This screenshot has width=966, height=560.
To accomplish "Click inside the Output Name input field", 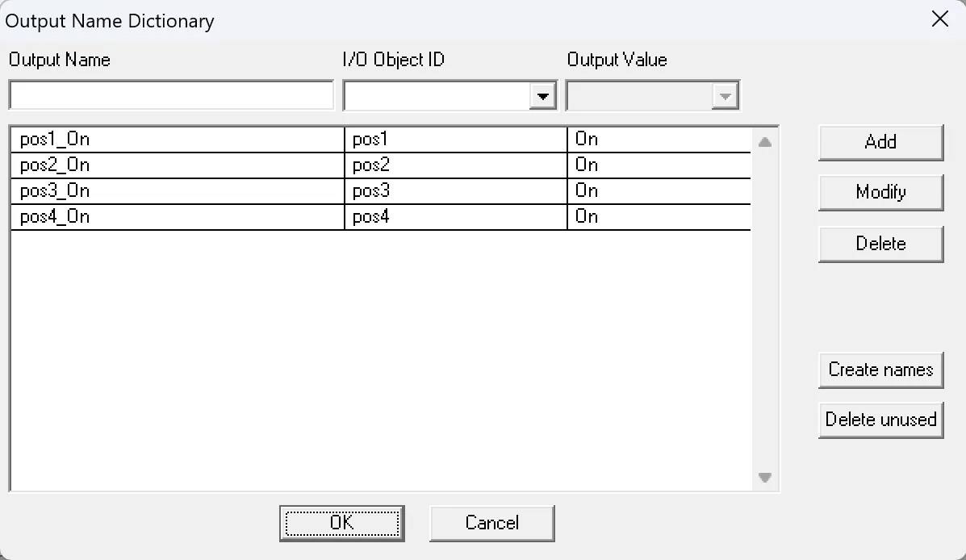I will [x=169, y=94].
